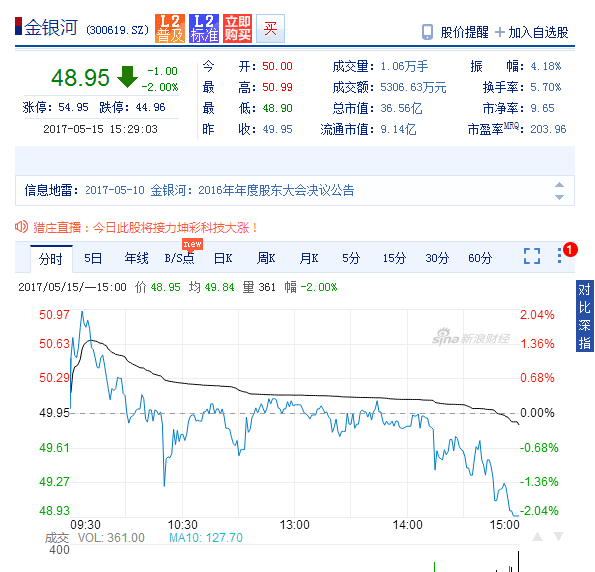Viewport: 595px width, 572px height.
Task: Open the more options dots with red badge
Action: tap(560, 255)
